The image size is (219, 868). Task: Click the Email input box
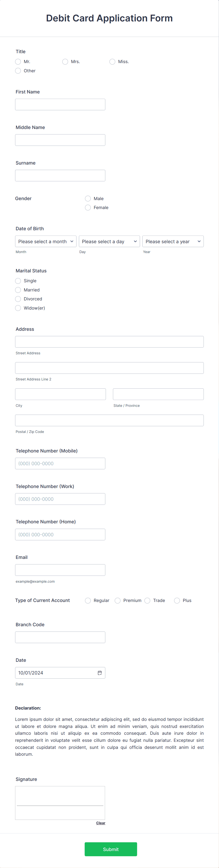pos(60,570)
